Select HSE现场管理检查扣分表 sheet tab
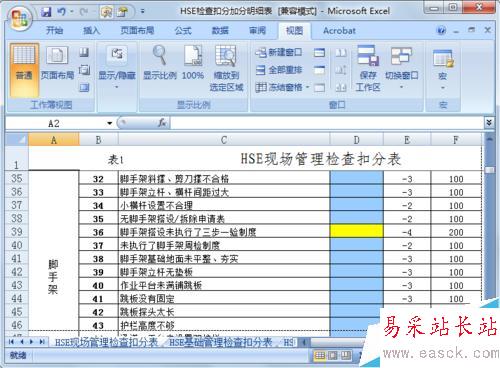Screen dimensions: 500x368 pos(106,342)
